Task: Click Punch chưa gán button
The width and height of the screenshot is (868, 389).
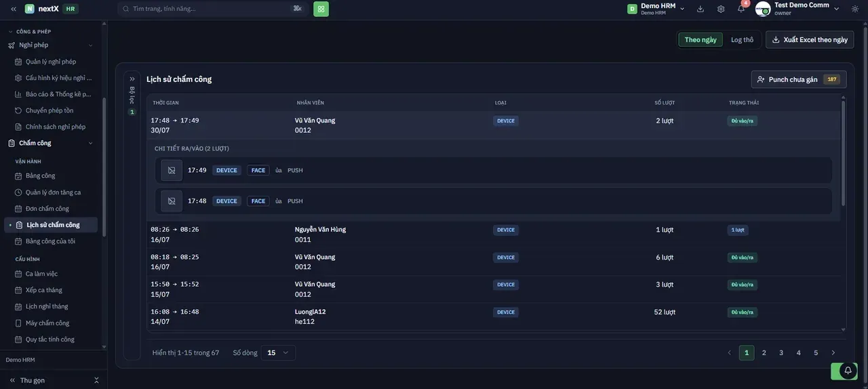Action: 799,79
